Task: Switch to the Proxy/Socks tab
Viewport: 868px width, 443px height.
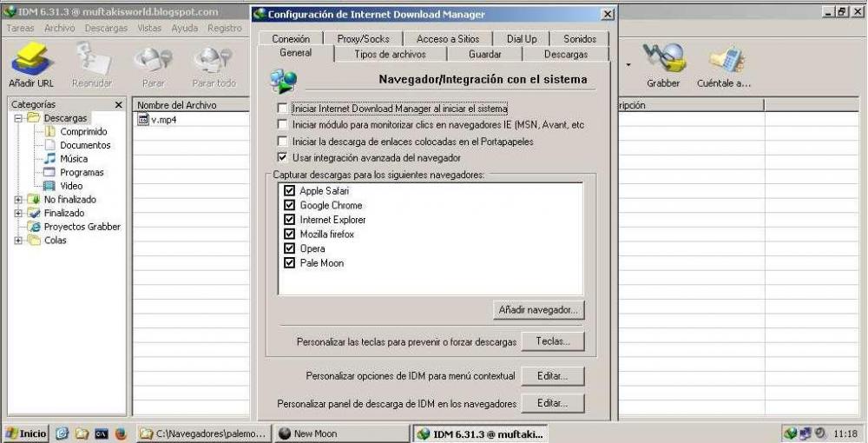Action: point(363,39)
